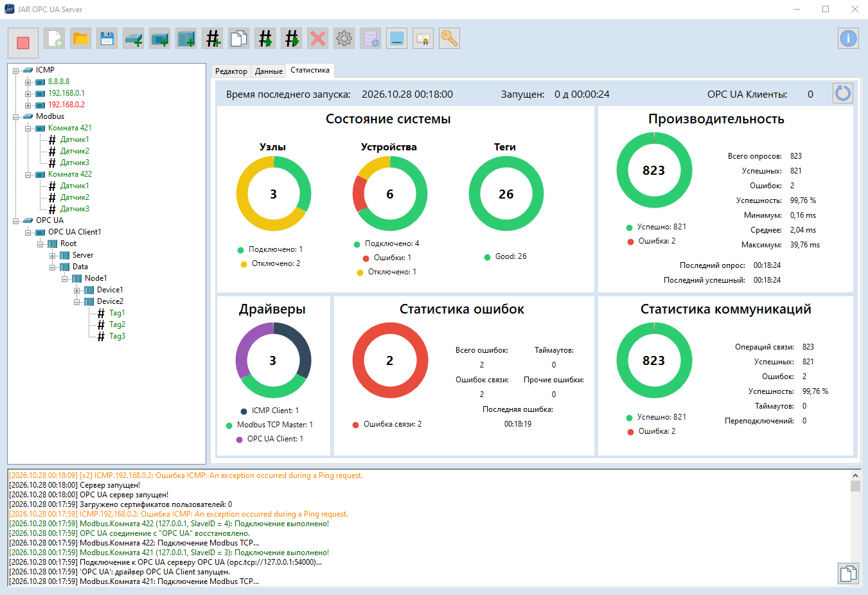Copy the log with the pages icon

coord(848,573)
